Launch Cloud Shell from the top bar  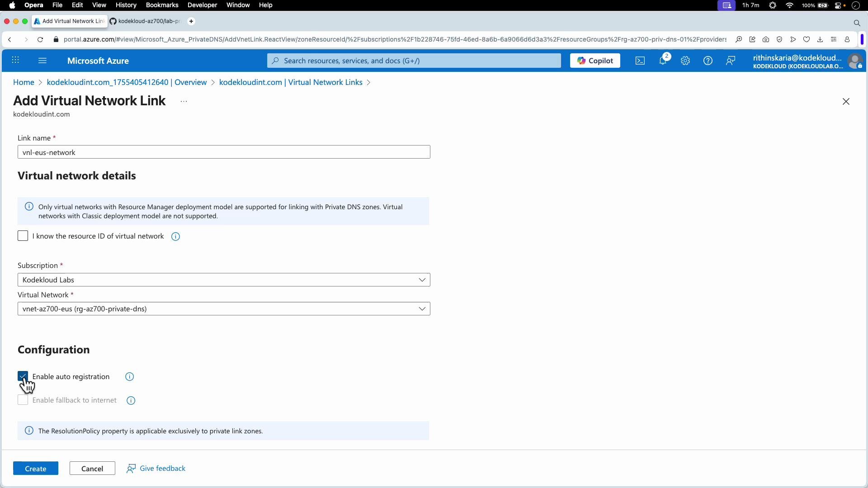(640, 61)
